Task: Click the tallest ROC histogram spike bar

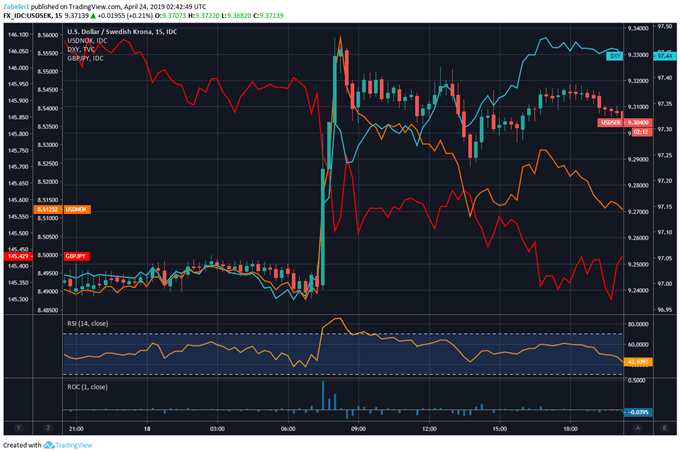Action: (323, 395)
